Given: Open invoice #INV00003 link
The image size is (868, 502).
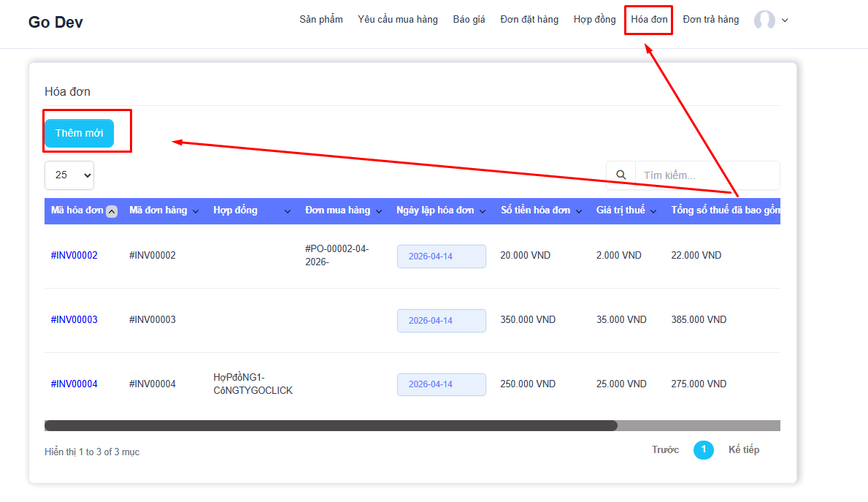Looking at the screenshot, I should click(x=74, y=320).
